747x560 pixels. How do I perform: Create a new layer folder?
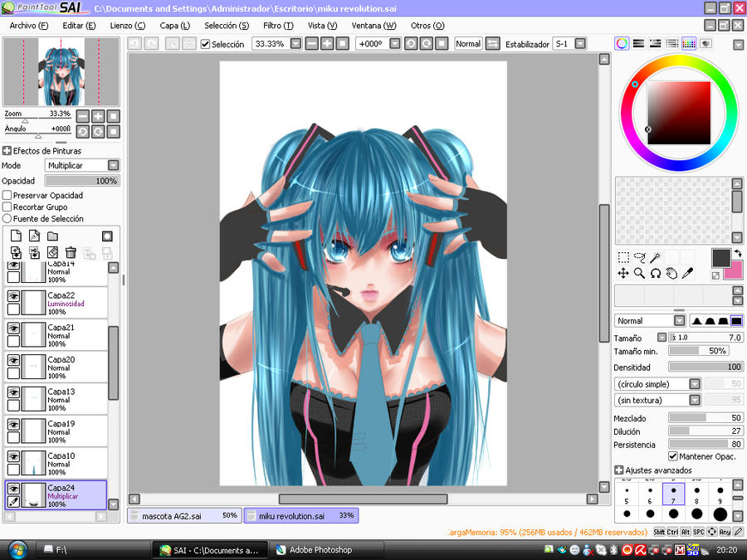tap(51, 236)
